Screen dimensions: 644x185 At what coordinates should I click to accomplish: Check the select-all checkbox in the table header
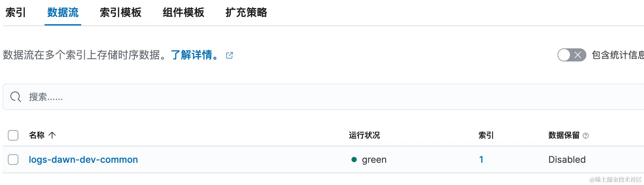(x=13, y=135)
